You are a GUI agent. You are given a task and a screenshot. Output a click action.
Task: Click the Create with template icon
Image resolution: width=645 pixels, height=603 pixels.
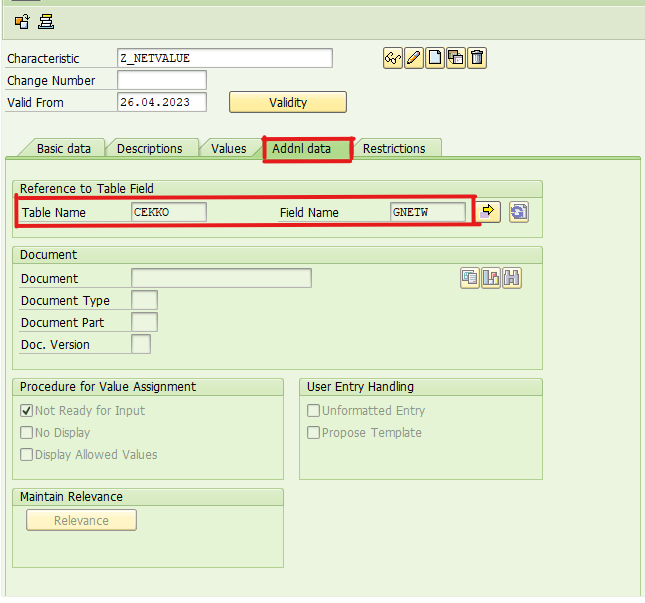(456, 58)
